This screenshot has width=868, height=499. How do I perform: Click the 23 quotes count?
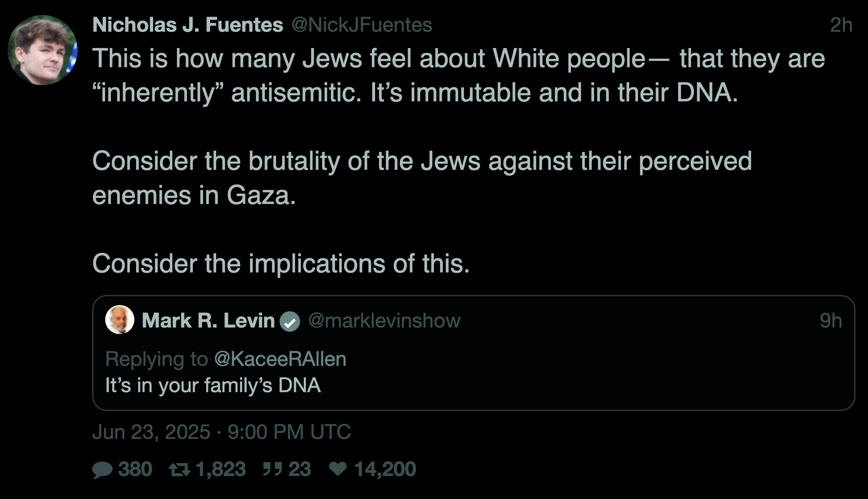(x=299, y=469)
